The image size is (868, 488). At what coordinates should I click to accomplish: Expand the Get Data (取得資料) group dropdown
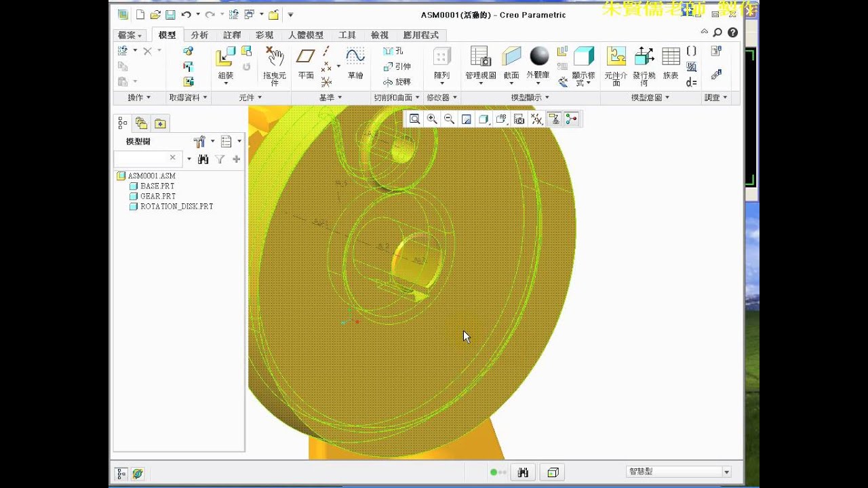tap(188, 98)
